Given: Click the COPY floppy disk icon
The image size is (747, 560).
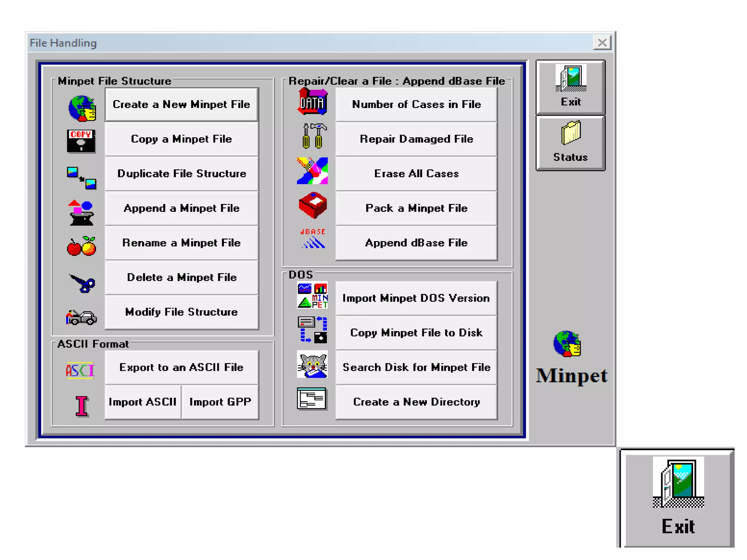Looking at the screenshot, I should click(81, 141).
